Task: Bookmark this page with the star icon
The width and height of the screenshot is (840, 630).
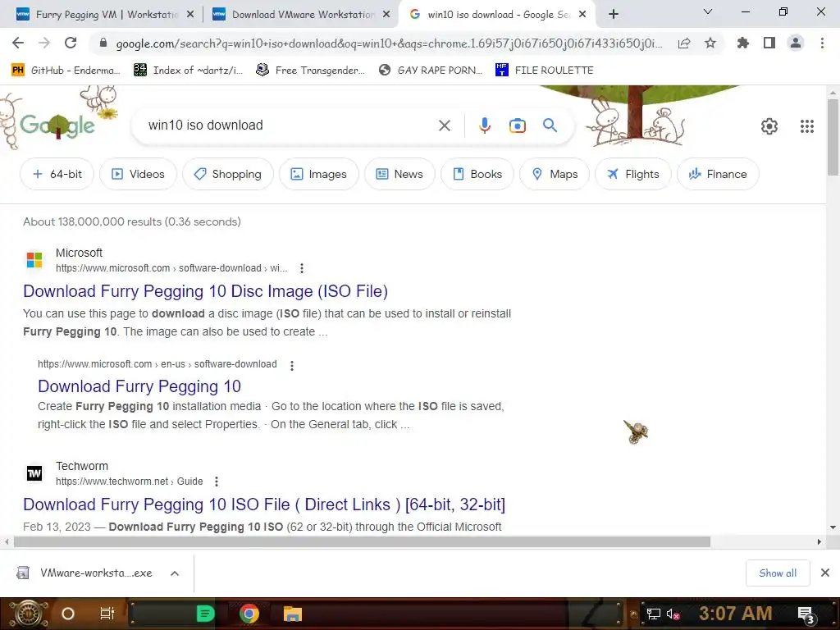Action: pyautogui.click(x=710, y=43)
